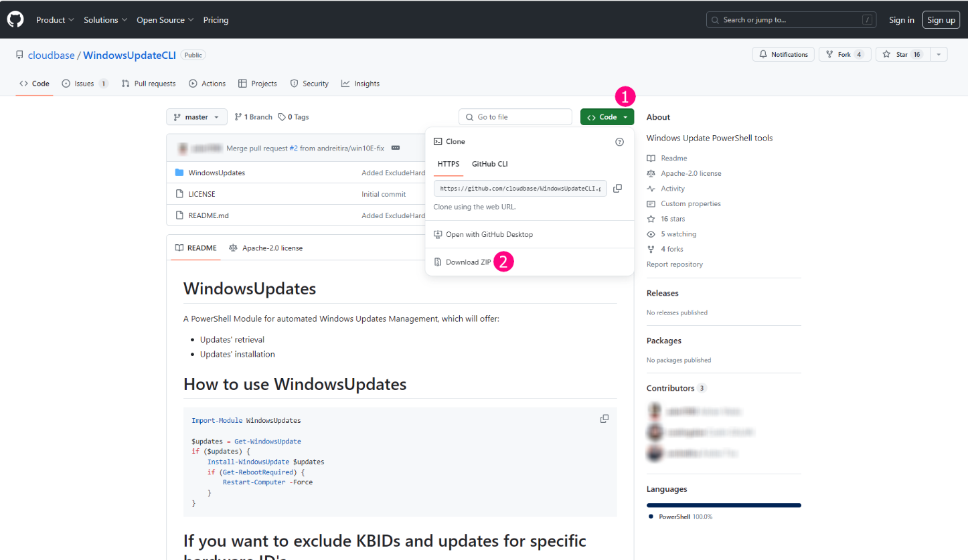
Task: Open the Pricing page
Action: (216, 20)
